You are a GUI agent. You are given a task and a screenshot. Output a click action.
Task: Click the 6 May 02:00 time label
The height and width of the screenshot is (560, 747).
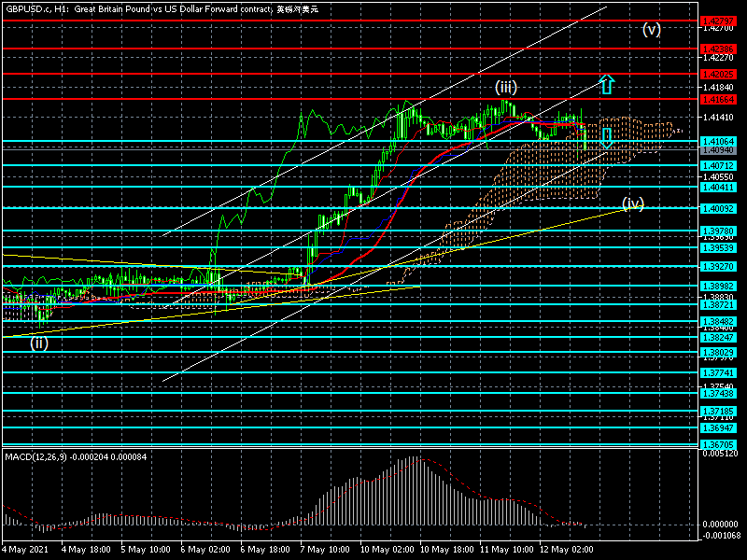pyautogui.click(x=205, y=550)
